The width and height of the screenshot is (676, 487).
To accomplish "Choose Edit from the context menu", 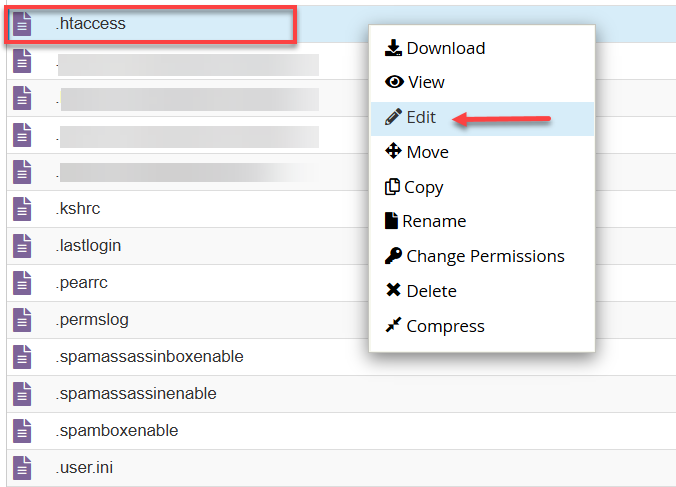I will [421, 117].
